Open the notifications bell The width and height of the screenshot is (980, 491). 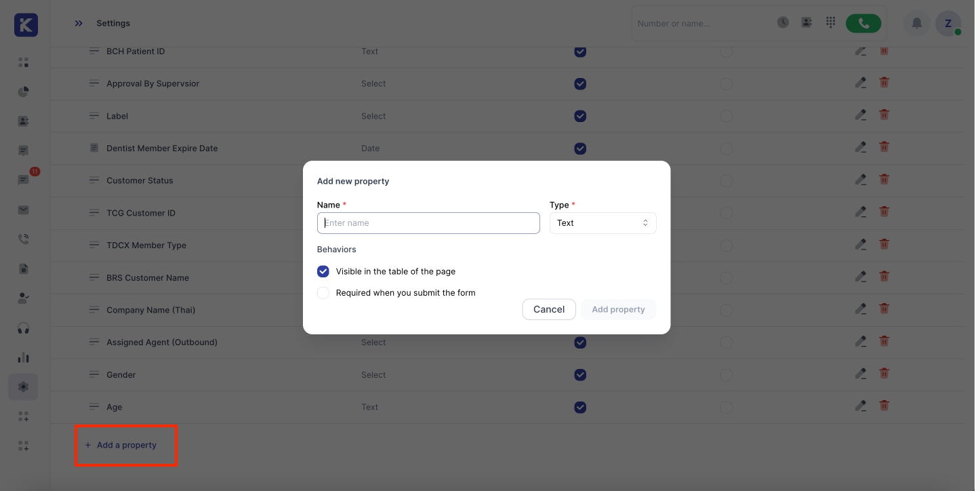point(916,24)
